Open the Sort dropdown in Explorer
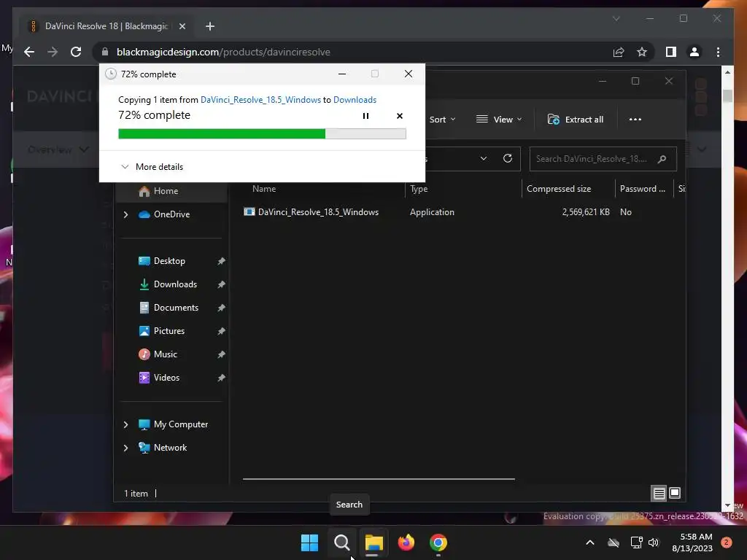Image resolution: width=747 pixels, height=560 pixels. pyautogui.click(x=442, y=120)
